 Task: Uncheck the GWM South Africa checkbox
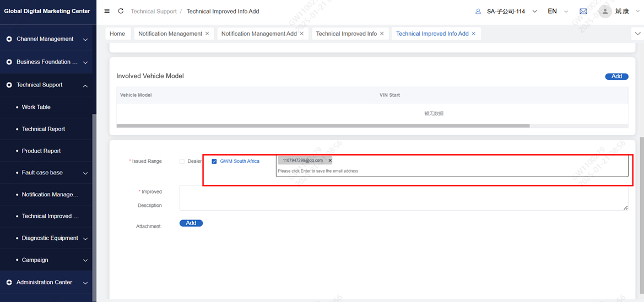(214, 161)
